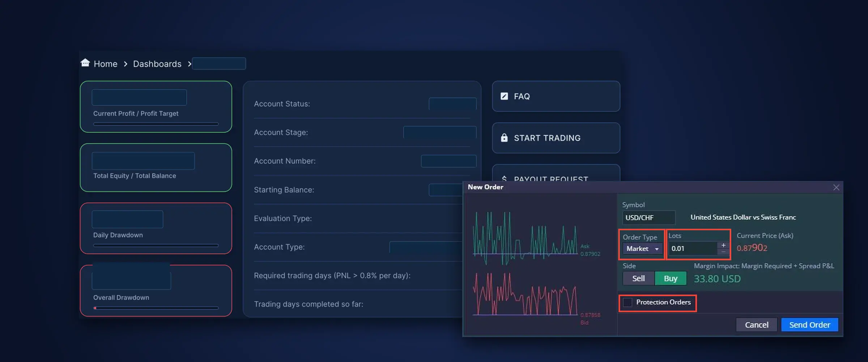Click the Daily Drawdown progress bar
The width and height of the screenshot is (868, 362).
pos(156,245)
